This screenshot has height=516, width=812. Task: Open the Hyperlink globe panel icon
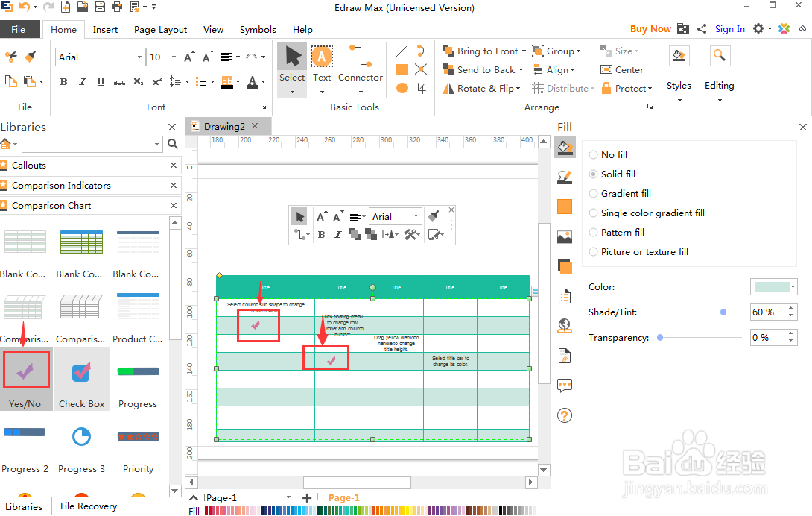(565, 326)
